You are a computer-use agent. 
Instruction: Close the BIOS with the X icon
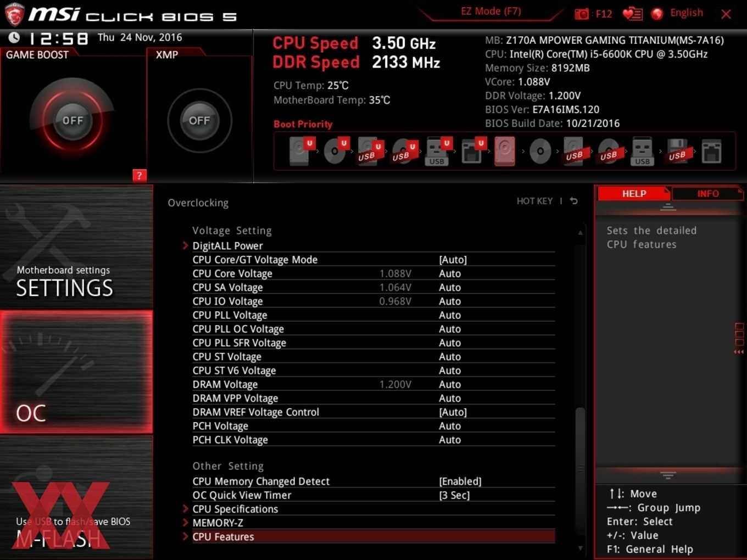coord(726,14)
